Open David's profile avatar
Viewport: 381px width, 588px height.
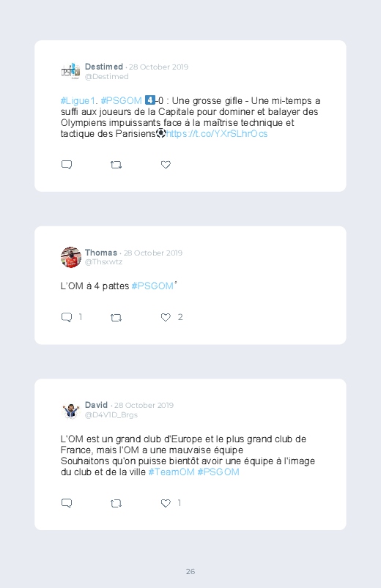(x=71, y=410)
